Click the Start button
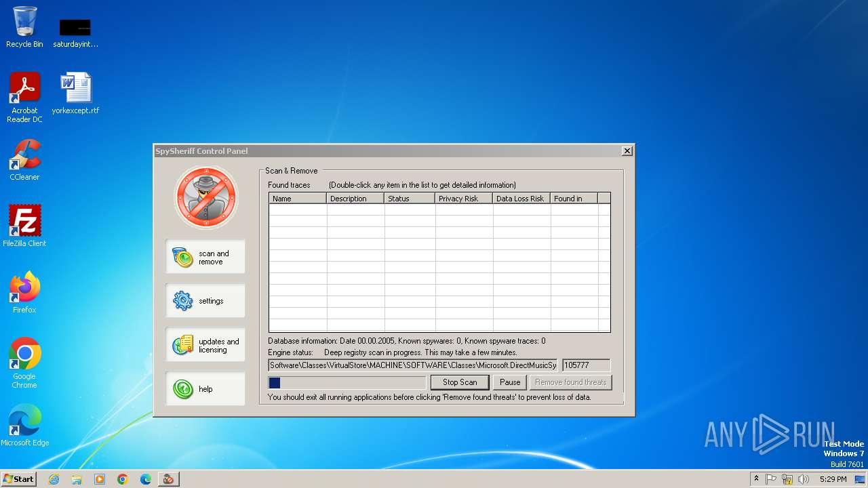This screenshot has width=868, height=488. coord(19,479)
